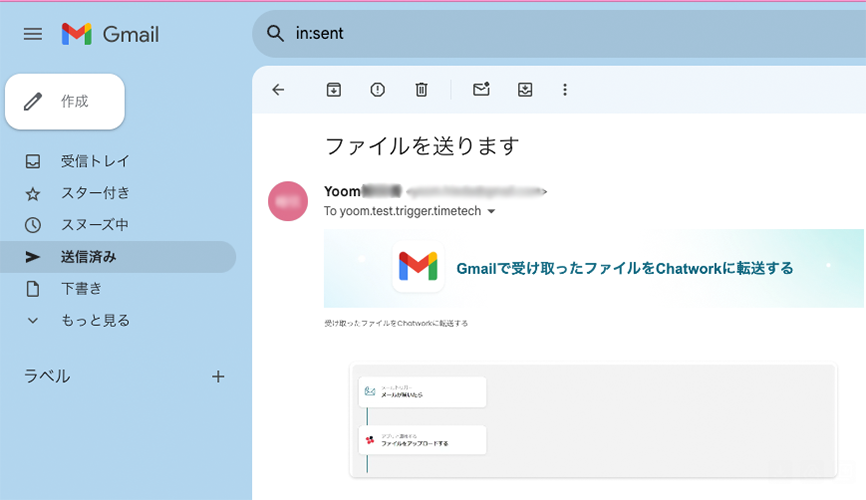Go back to the sent list arrow
This screenshot has width=866, height=500.
point(278,90)
